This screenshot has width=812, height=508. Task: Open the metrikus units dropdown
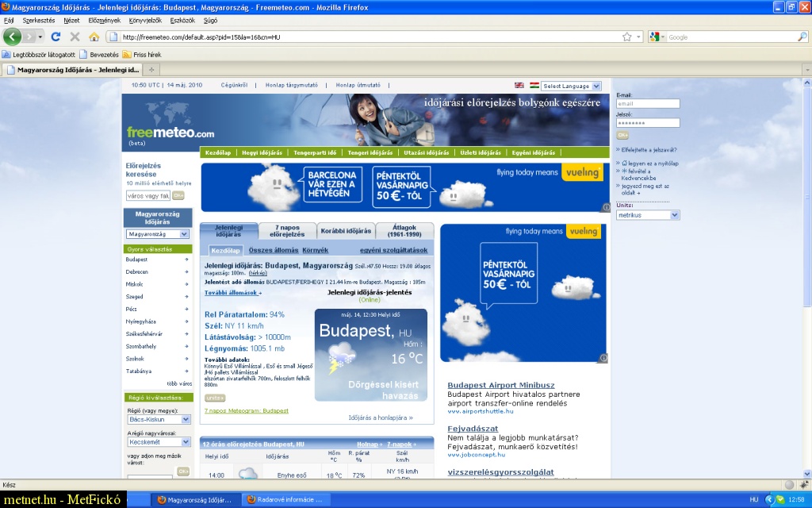click(648, 215)
